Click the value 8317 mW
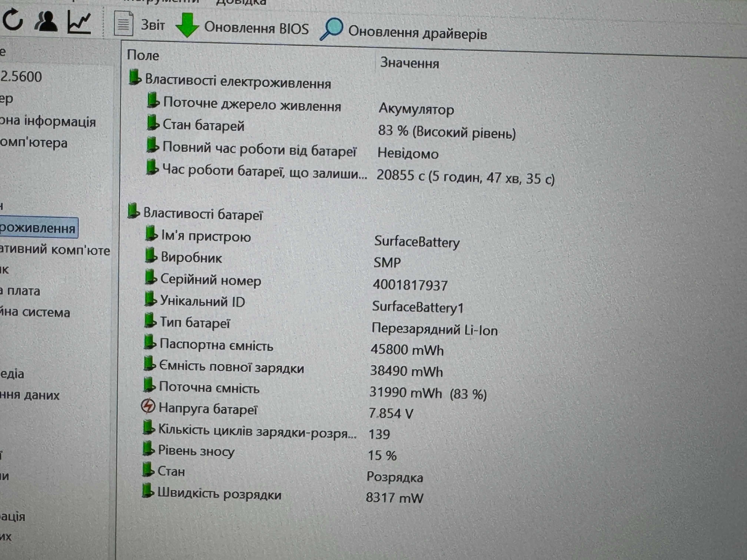Screen dimensions: 747x560 click(394, 498)
